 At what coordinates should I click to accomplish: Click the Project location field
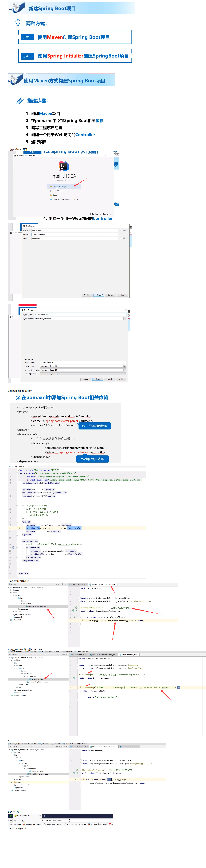click(79, 318)
